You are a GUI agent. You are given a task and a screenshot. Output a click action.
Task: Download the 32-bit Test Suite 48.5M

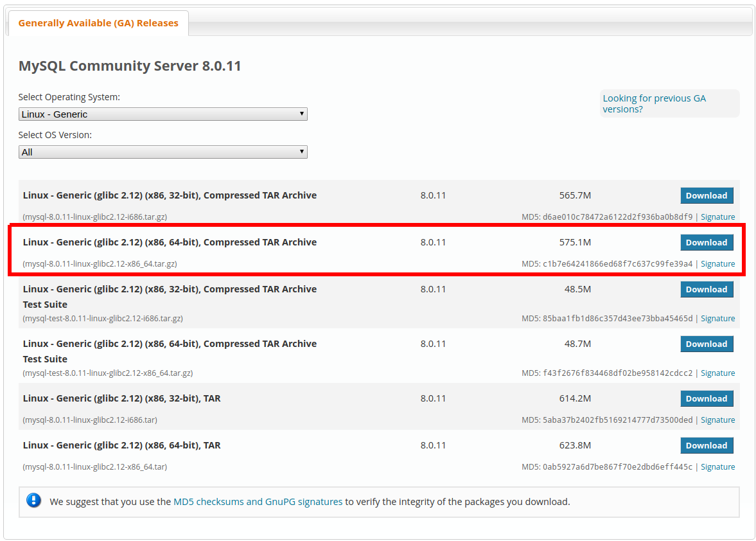click(707, 289)
